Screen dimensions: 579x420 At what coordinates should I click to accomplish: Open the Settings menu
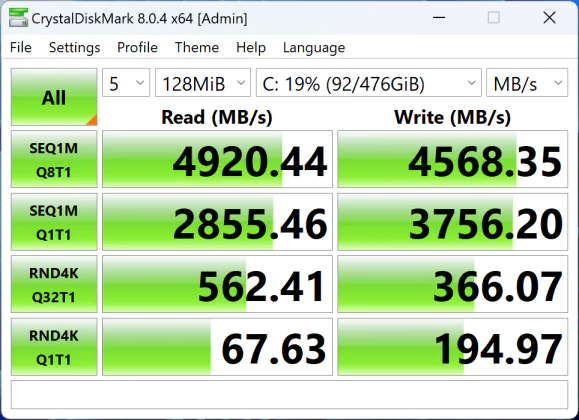pyautogui.click(x=74, y=47)
